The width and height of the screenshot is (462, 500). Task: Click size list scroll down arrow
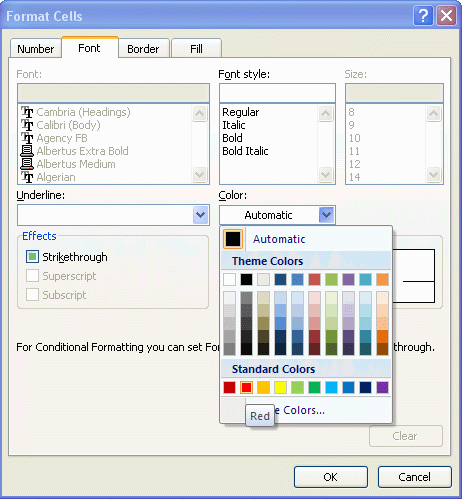433,174
